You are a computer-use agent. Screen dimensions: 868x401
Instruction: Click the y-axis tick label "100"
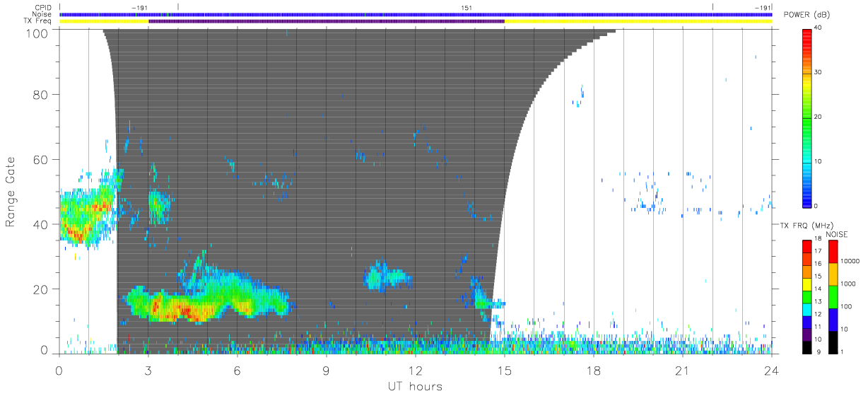point(37,33)
